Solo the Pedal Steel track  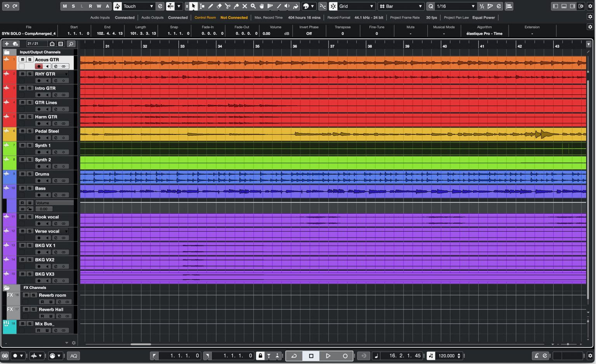(x=29, y=131)
